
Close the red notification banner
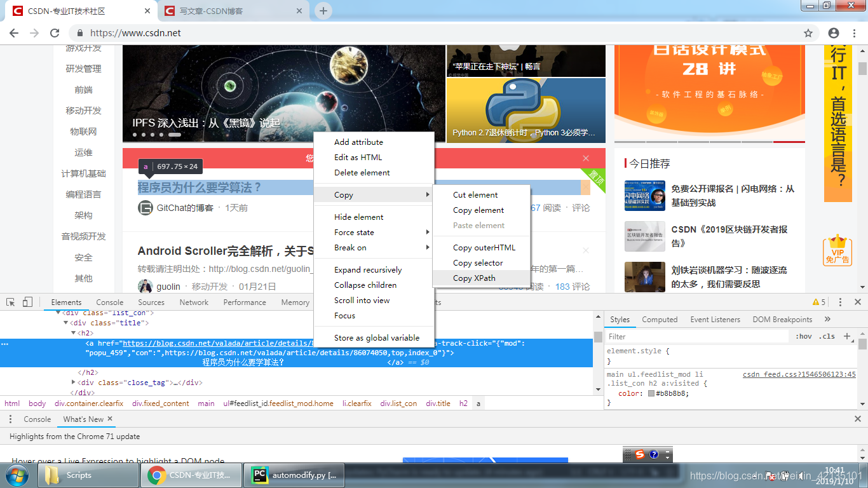tap(586, 158)
